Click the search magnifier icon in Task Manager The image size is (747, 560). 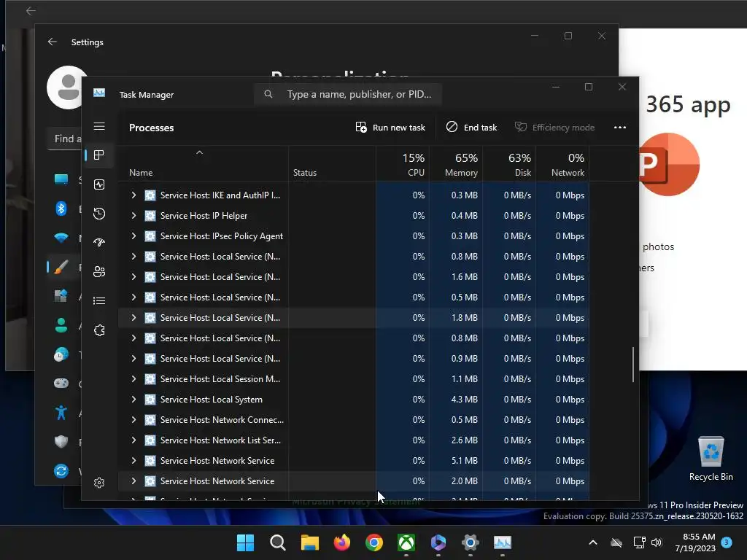(x=268, y=94)
